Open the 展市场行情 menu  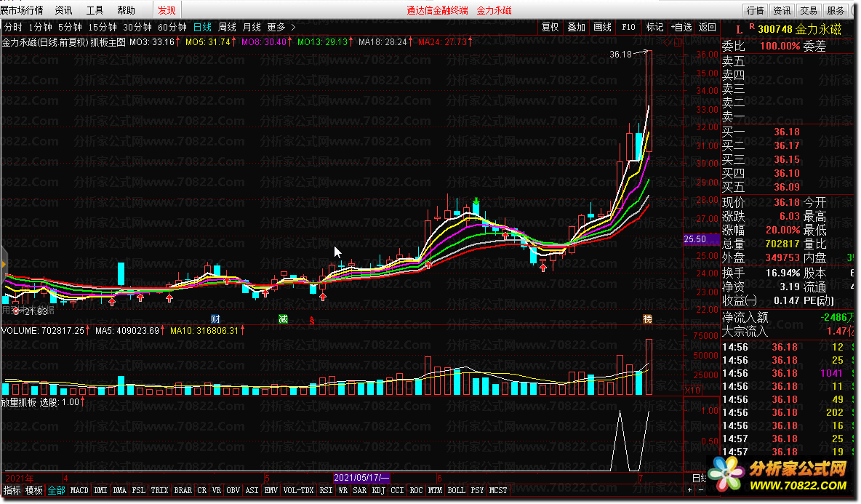[22, 10]
